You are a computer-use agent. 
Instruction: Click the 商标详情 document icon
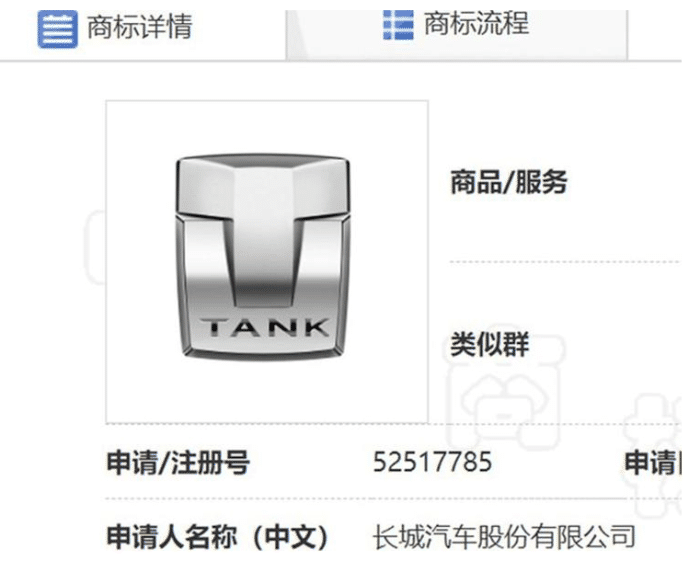[58, 30]
